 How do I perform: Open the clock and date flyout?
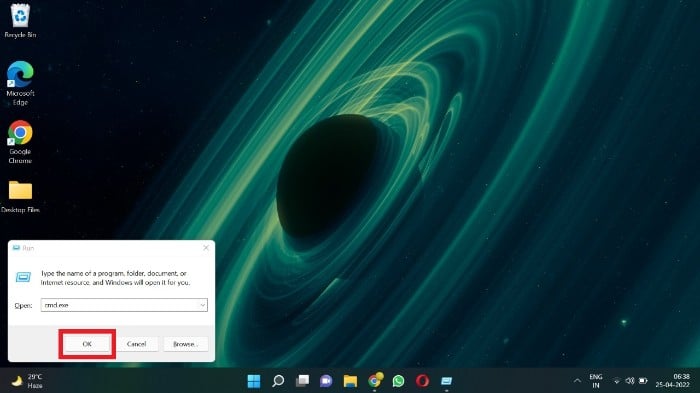pyautogui.click(x=673, y=381)
